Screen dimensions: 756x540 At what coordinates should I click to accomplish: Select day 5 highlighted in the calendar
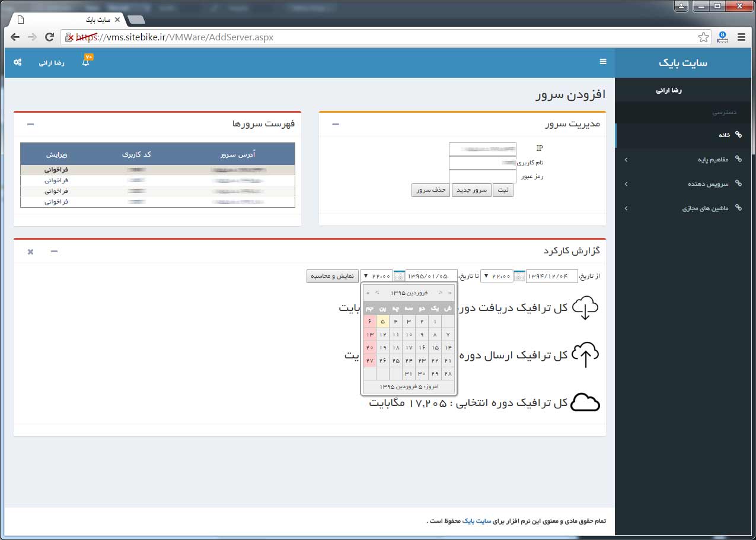pyautogui.click(x=383, y=322)
